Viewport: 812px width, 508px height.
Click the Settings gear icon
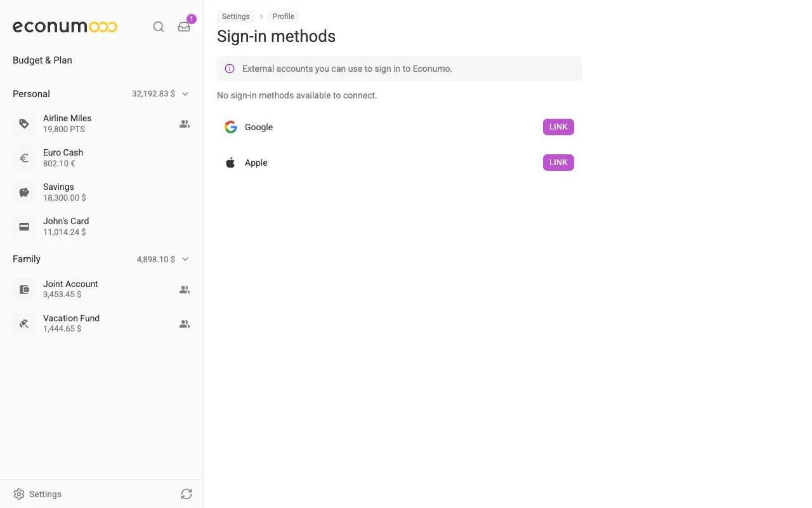click(x=19, y=494)
